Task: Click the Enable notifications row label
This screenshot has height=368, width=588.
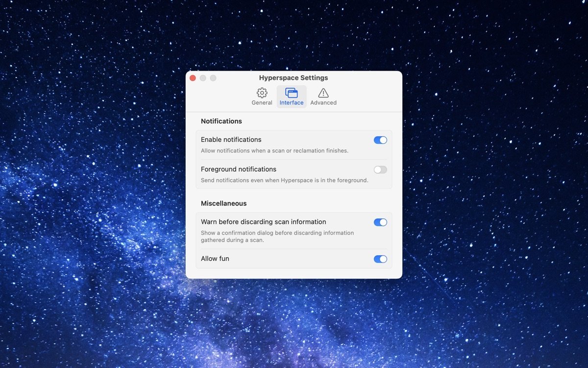Action: coord(231,139)
